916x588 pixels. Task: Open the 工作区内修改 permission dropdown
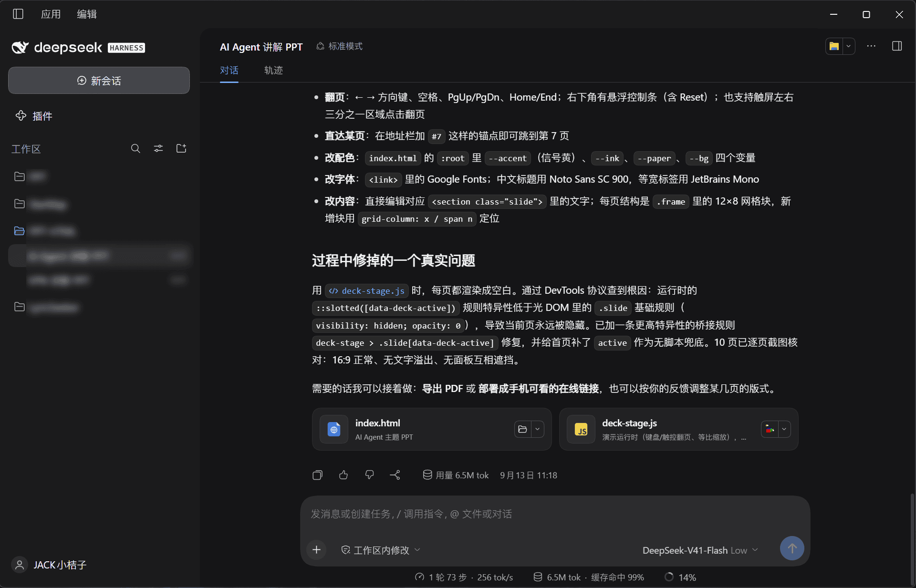pyautogui.click(x=381, y=550)
